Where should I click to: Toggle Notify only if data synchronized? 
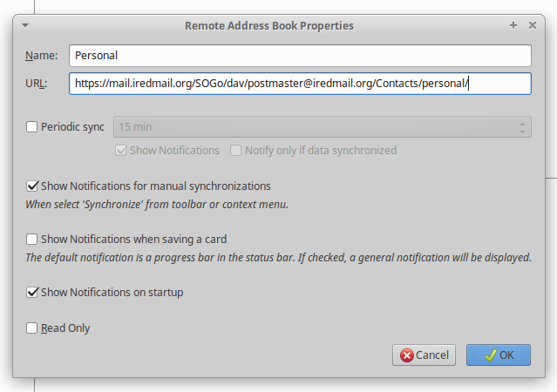(x=235, y=151)
